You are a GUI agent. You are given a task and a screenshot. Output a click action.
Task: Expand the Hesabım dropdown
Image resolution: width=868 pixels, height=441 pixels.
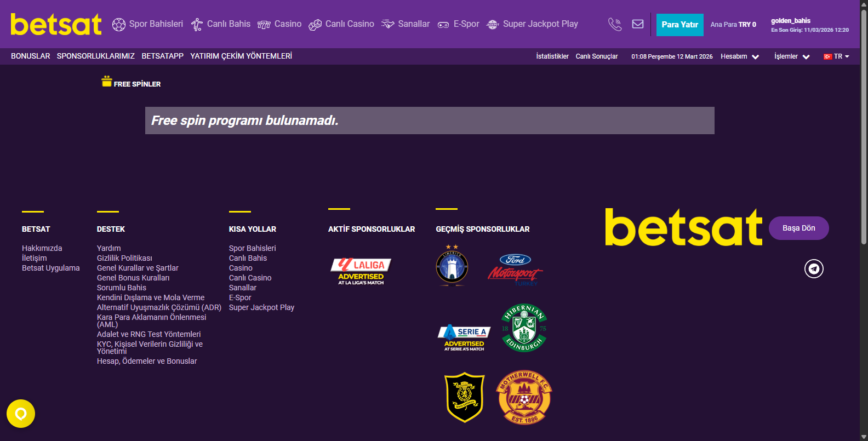point(740,56)
